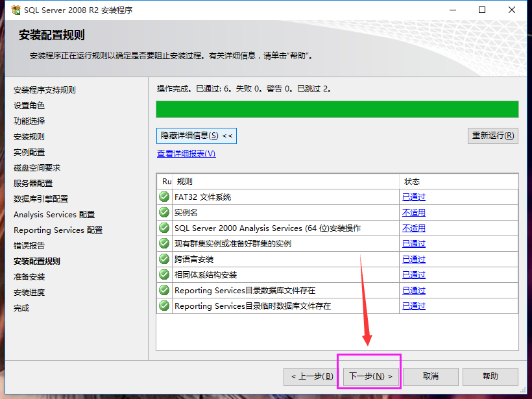This screenshot has height=399, width=532.
Task: Go to next step with 下一步(N)
Action: [x=370, y=376]
